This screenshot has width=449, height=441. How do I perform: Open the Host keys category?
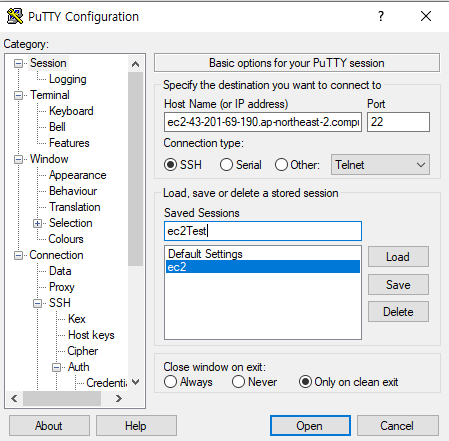[x=91, y=335]
